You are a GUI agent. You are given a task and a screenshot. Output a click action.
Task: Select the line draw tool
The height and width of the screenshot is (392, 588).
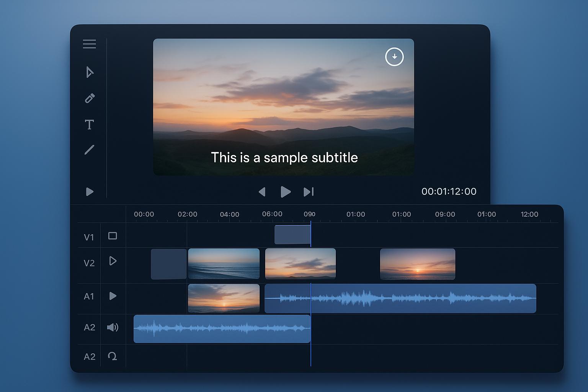[89, 150]
